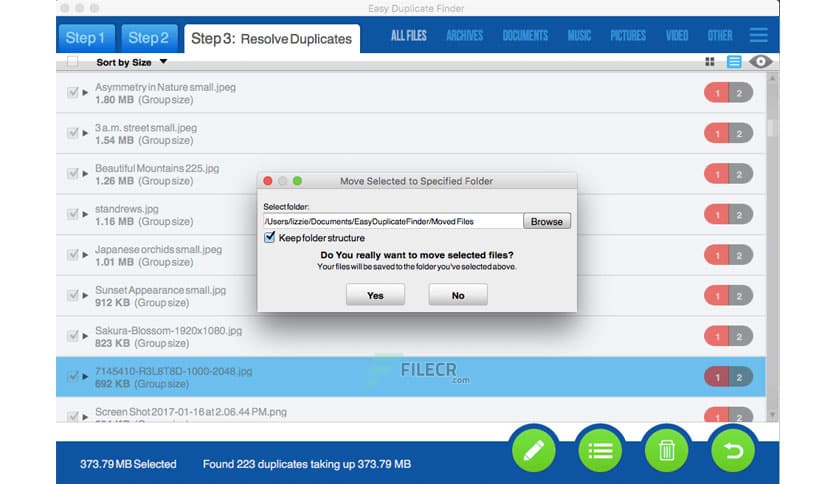Click scrollbar down arrow in list
The width and height of the screenshot is (836, 484).
pyautogui.click(x=772, y=414)
